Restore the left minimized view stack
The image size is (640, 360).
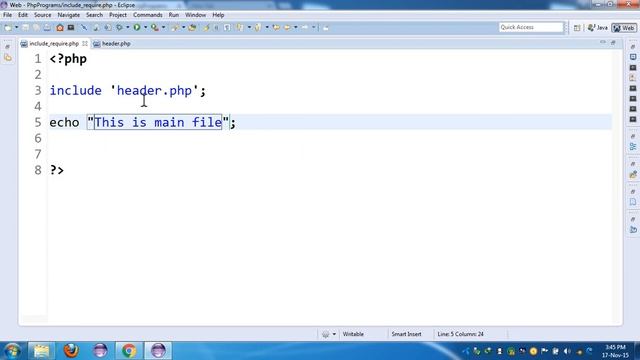coord(7,47)
